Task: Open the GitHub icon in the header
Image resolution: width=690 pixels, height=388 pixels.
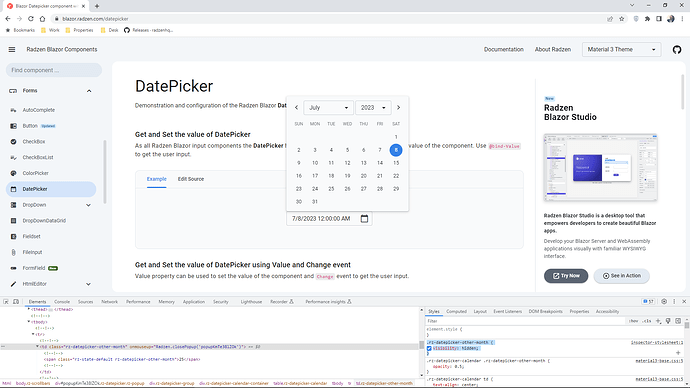Action: tap(677, 50)
